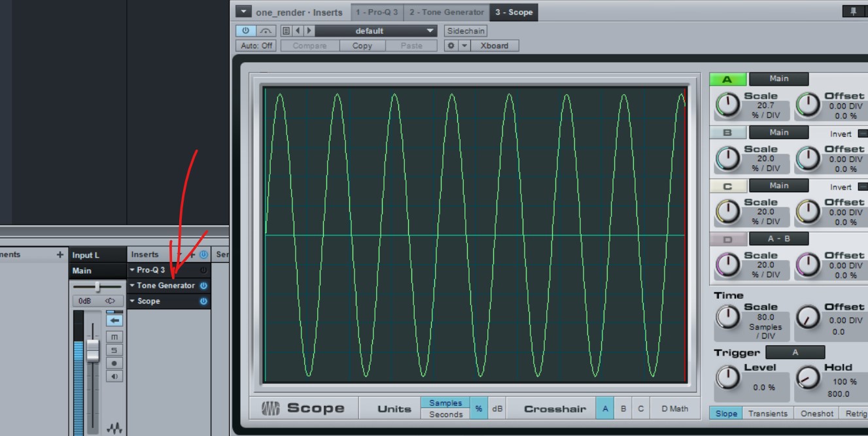The height and width of the screenshot is (436, 868).
Task: Select the Scope insert in mixer
Action: point(148,301)
